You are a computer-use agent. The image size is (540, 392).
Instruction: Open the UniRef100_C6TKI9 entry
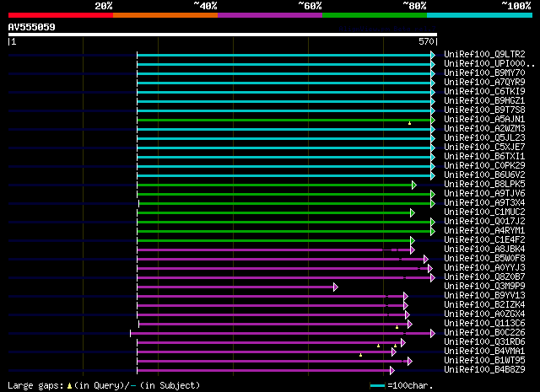click(x=484, y=92)
